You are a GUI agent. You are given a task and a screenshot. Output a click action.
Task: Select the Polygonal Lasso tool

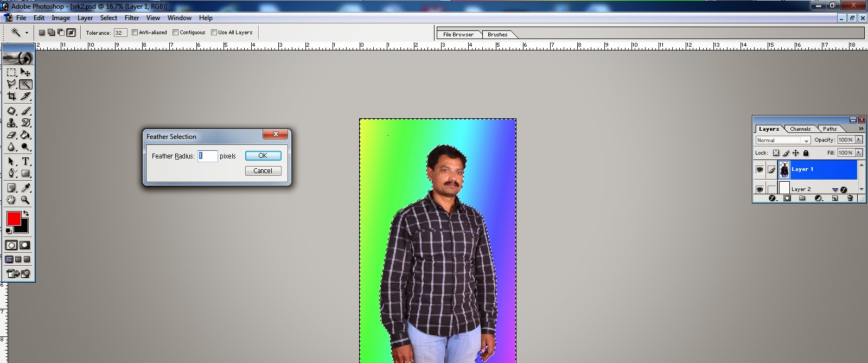click(x=11, y=84)
